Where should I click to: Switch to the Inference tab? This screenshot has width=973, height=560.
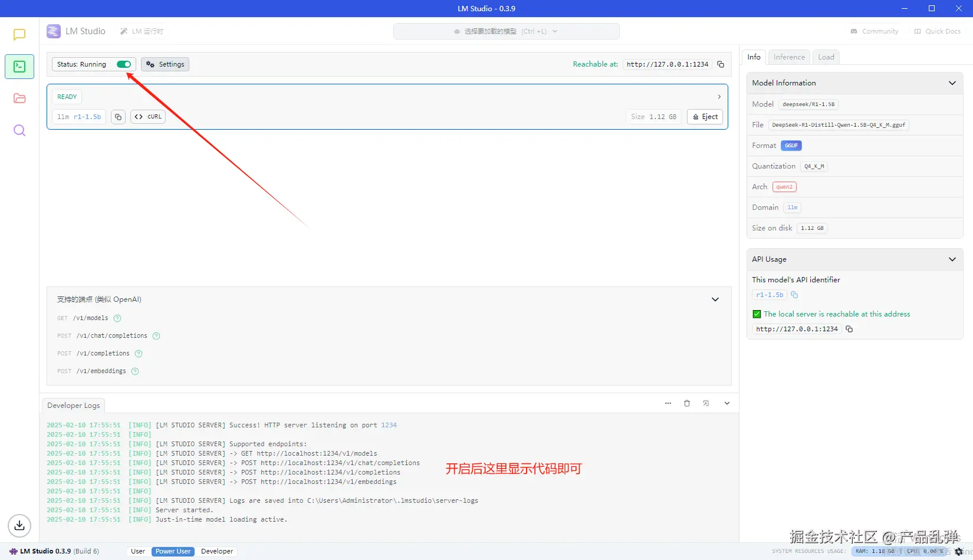789,57
